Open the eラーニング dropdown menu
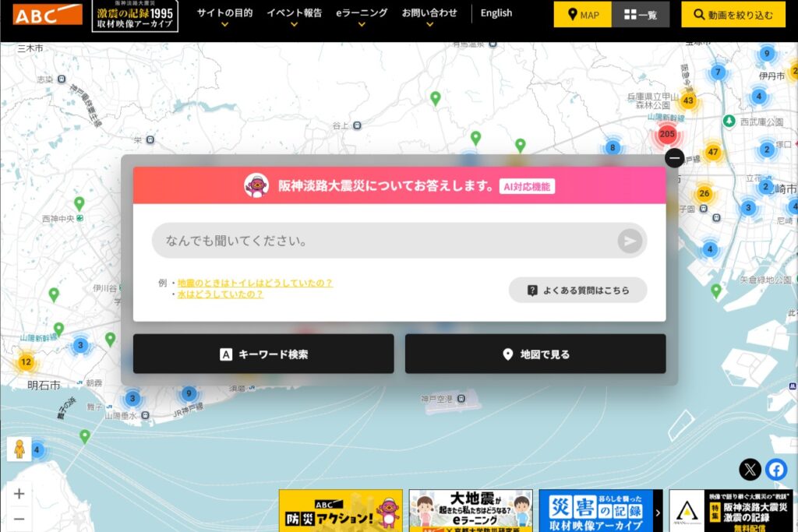 [362, 16]
